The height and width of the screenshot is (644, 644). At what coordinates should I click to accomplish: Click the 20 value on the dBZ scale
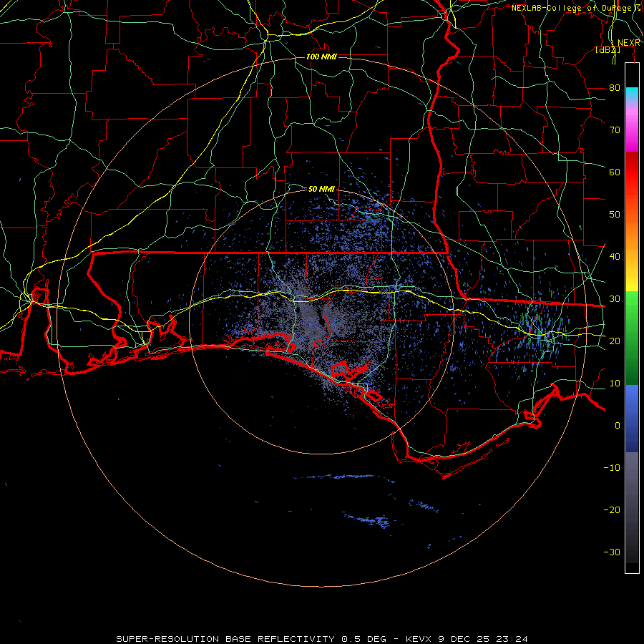point(615,341)
